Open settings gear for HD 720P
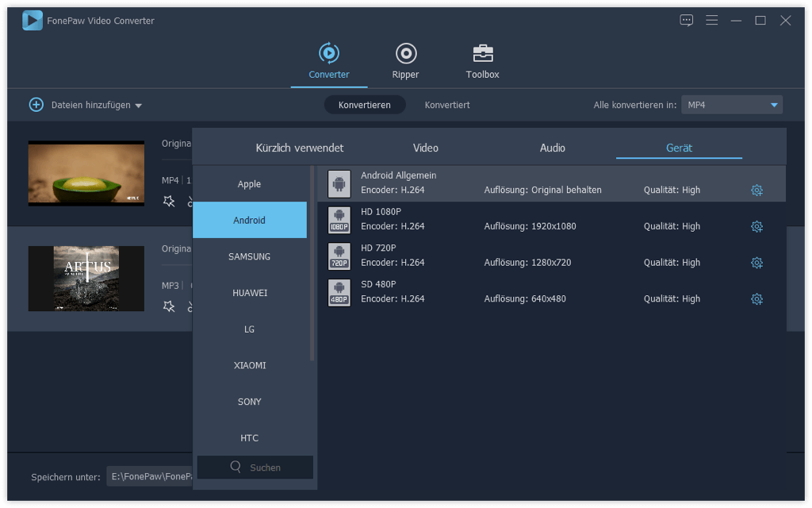The height and width of the screenshot is (508, 812). point(756,263)
